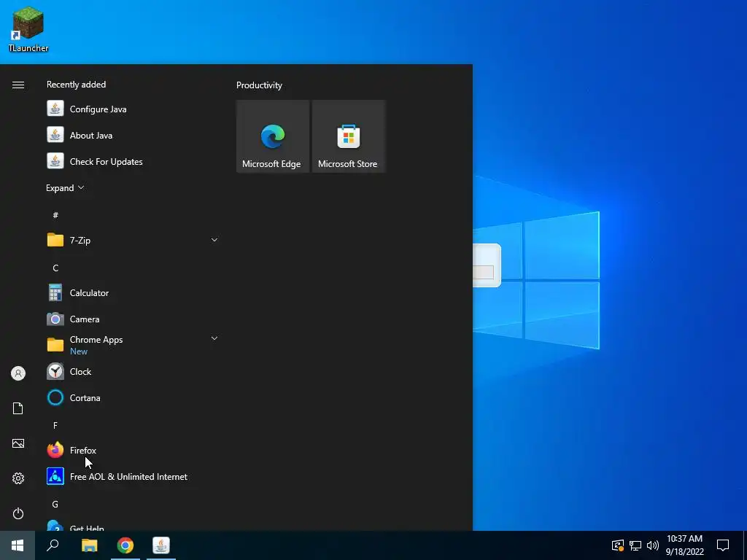Open Free AOL & Unlimited Internet
This screenshot has height=560, width=747.
point(132,476)
